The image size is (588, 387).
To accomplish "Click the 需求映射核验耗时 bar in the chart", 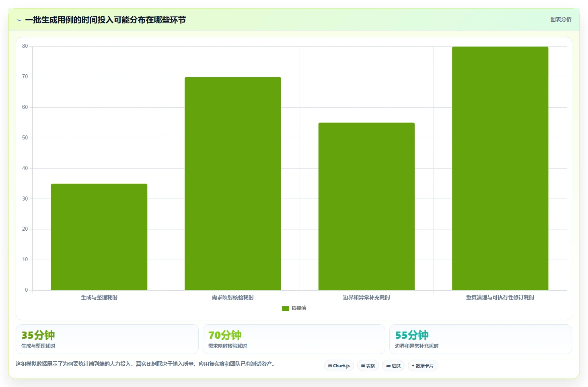I will 232,183.
